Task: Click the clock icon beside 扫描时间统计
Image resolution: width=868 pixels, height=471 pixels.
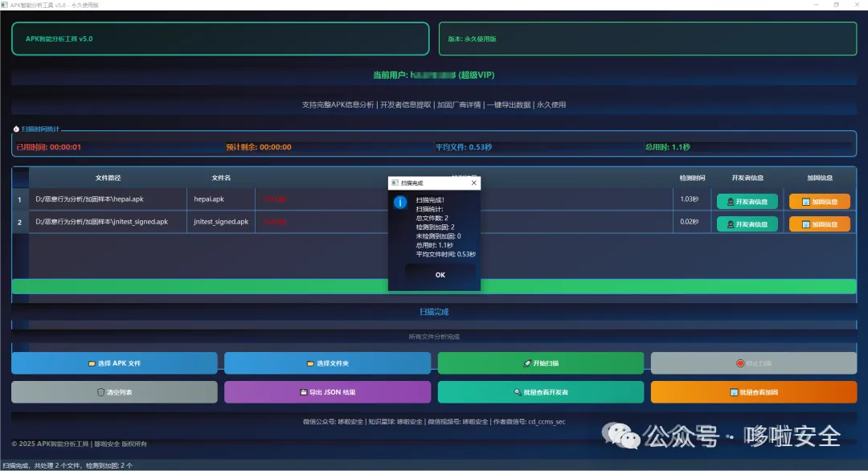Action: coord(16,129)
